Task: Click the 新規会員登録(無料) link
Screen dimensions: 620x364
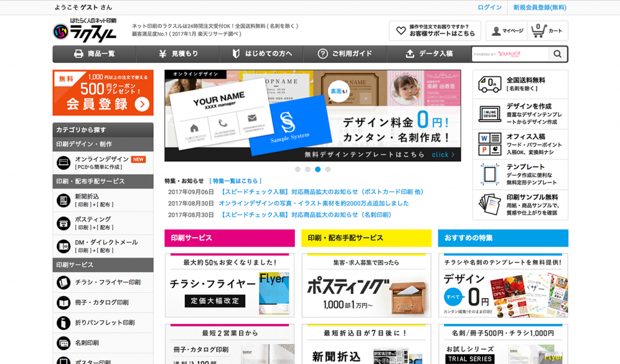Action: [539, 7]
